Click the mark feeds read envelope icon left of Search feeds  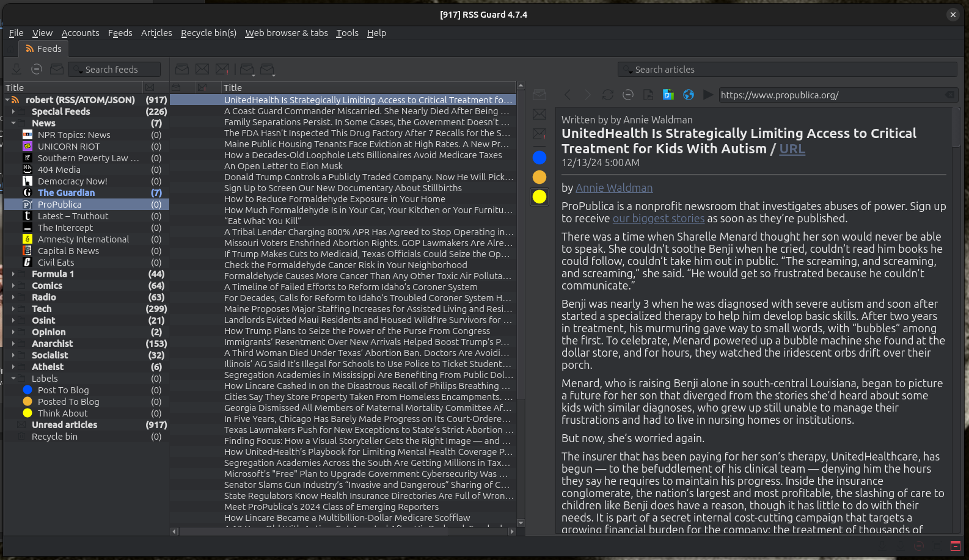click(x=57, y=70)
